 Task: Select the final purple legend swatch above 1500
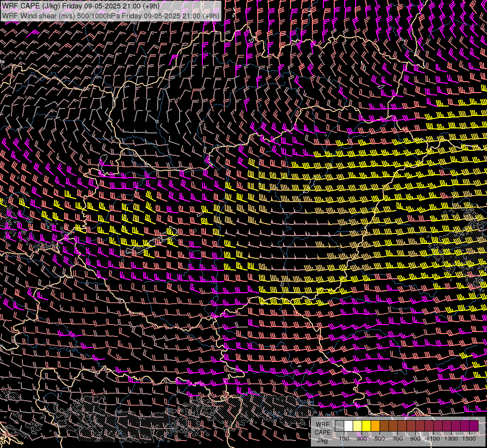point(474,426)
